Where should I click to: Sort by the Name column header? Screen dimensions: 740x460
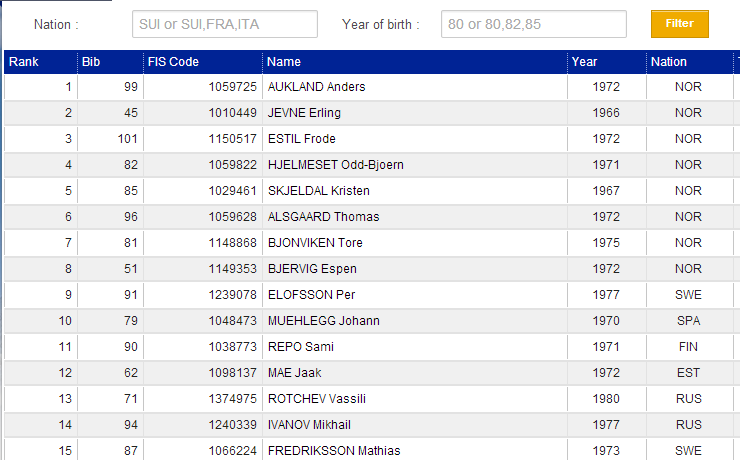[284, 62]
